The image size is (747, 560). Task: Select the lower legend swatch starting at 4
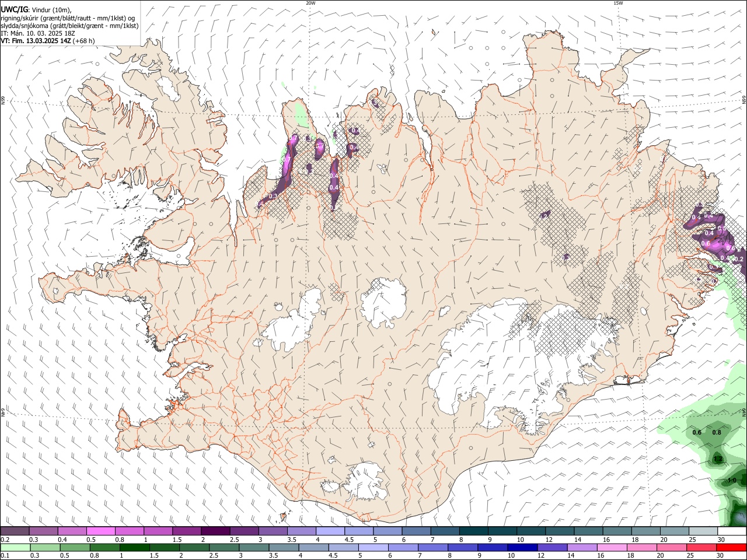click(313, 547)
